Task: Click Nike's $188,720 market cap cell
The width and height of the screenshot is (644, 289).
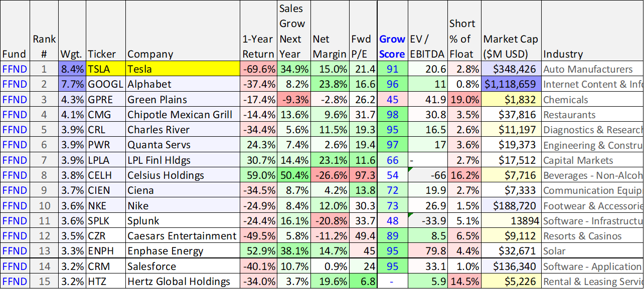Action: (x=511, y=206)
